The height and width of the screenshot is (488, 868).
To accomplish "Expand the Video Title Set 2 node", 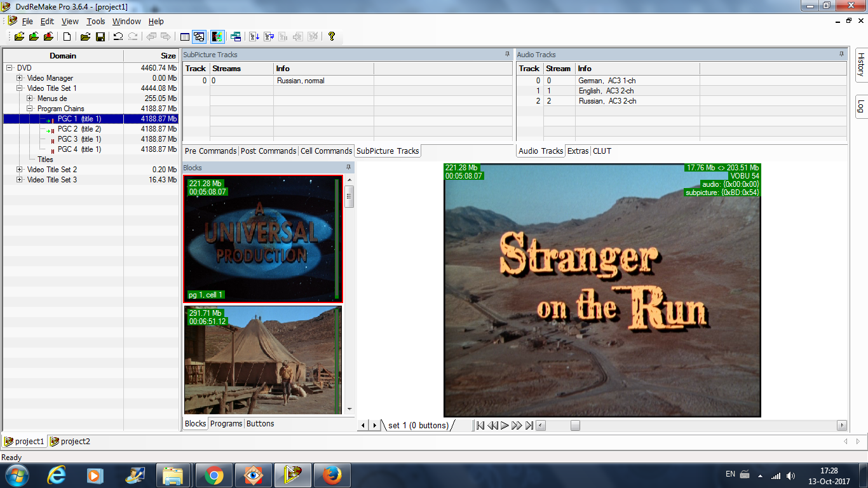I will pyautogui.click(x=20, y=170).
